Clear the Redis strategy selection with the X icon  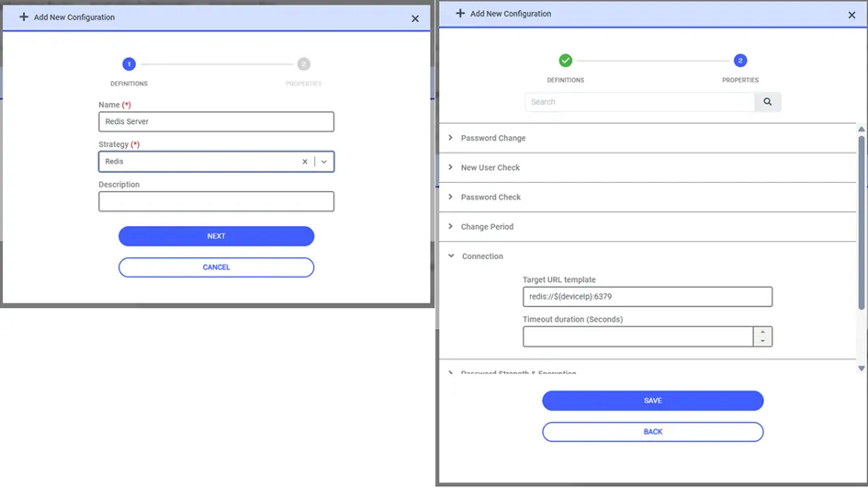304,162
